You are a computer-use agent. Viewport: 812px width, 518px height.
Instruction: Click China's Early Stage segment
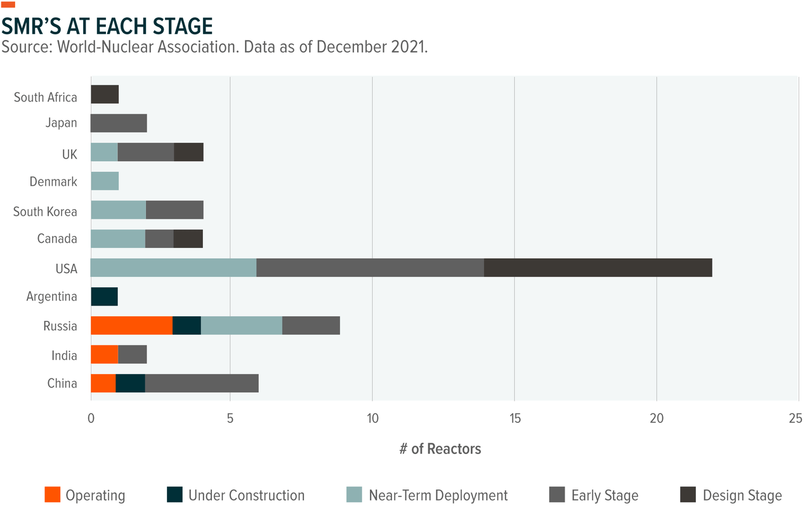pyautogui.click(x=202, y=384)
